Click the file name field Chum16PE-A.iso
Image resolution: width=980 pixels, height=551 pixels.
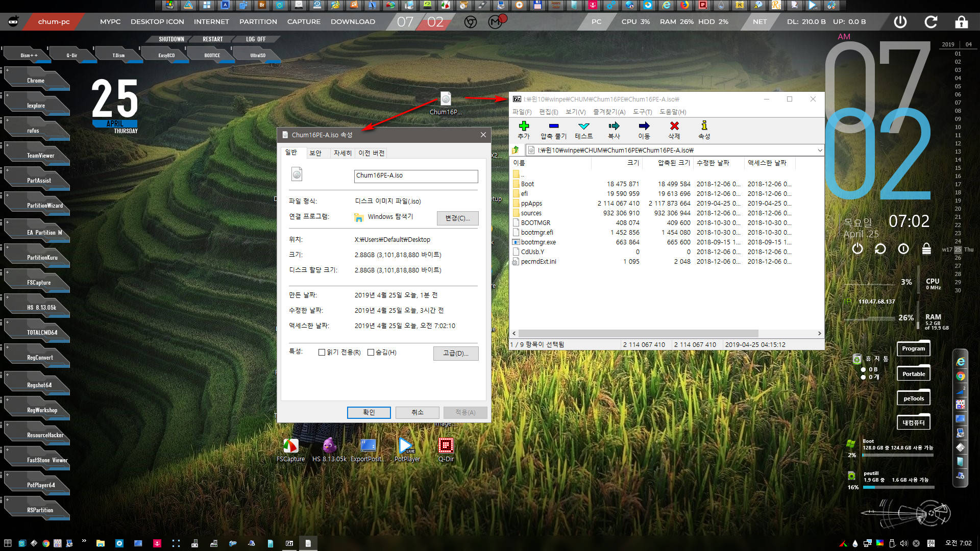point(416,176)
